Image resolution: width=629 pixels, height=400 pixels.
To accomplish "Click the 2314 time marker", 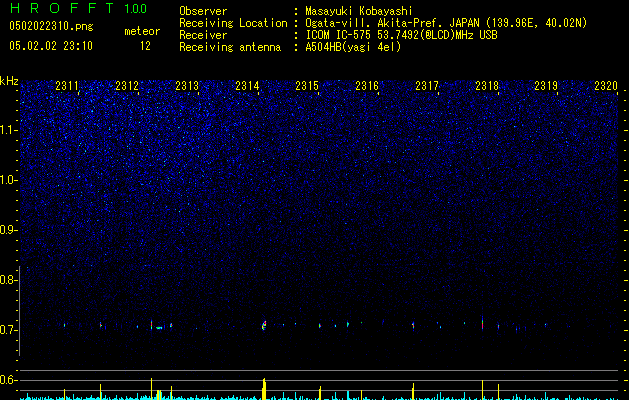I will pyautogui.click(x=247, y=86).
